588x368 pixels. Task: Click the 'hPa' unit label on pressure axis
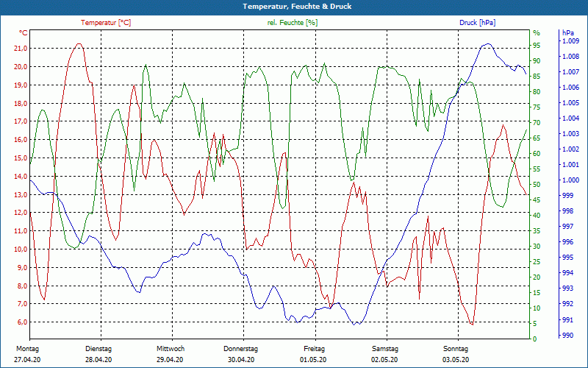tap(568, 33)
